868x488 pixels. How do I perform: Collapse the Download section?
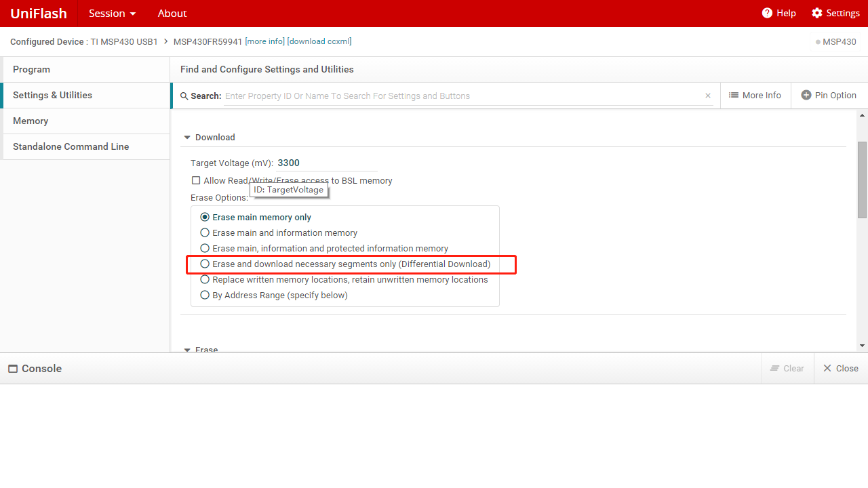click(x=187, y=138)
